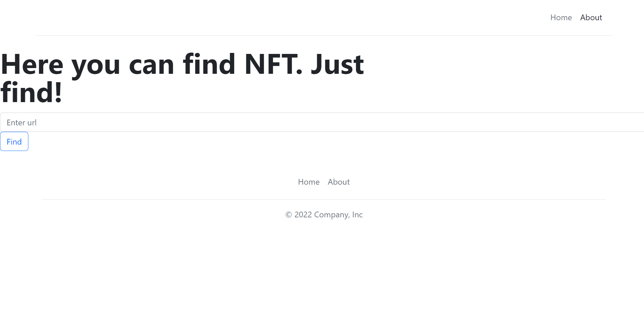Submit the search with the Find button
The width and height of the screenshot is (644, 310).
pos(14,141)
